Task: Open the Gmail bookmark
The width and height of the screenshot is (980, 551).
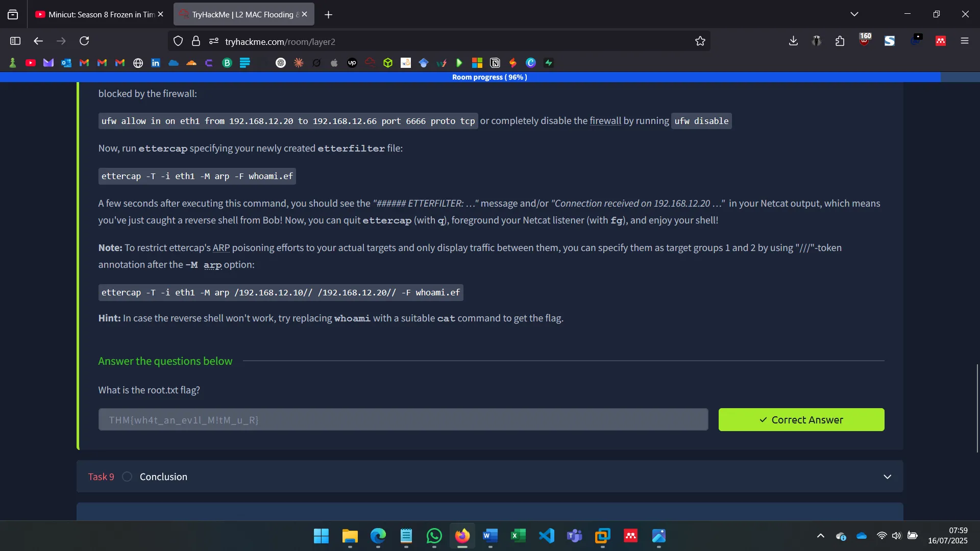Action: pyautogui.click(x=84, y=63)
